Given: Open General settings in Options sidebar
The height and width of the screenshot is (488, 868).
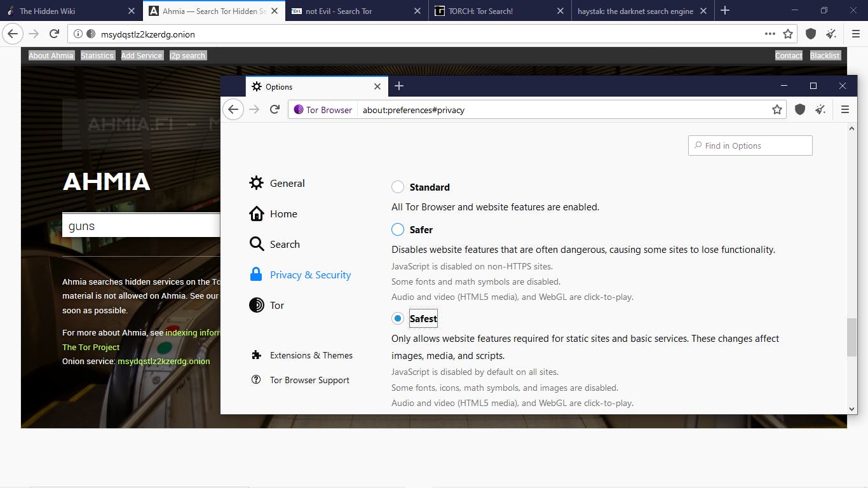Looking at the screenshot, I should click(277, 183).
